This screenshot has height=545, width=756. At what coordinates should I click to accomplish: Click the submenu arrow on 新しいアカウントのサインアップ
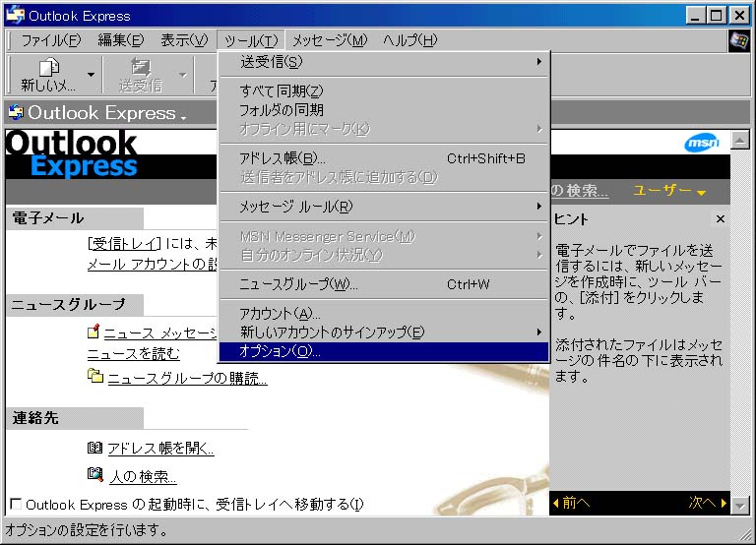point(539,332)
